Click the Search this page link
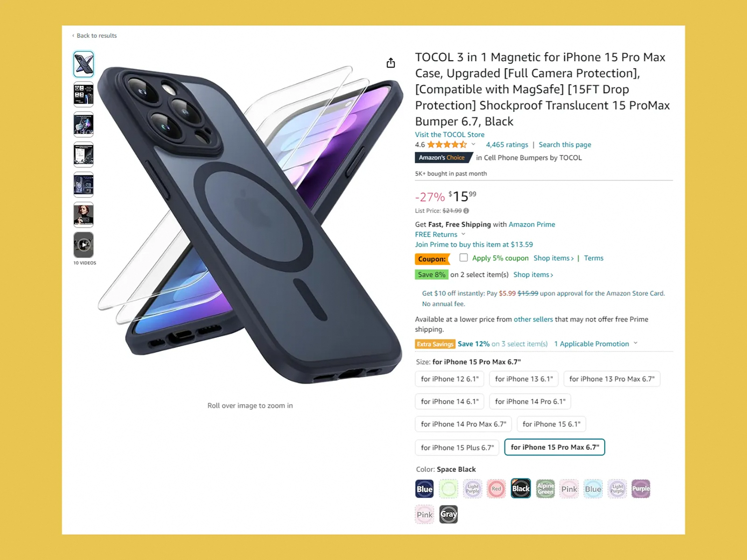Viewport: 747px width, 560px height. pyautogui.click(x=565, y=145)
